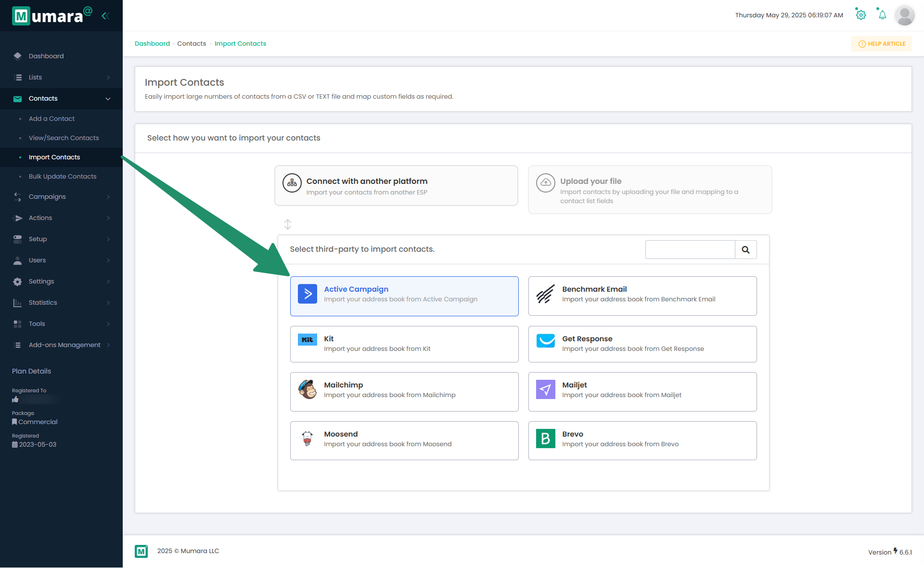924x568 pixels.
Task: Expand the Actions menu chevron
Action: click(108, 218)
